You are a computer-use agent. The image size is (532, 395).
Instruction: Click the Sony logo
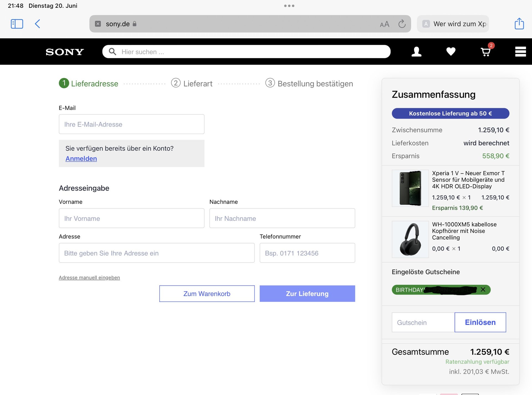coord(65,52)
